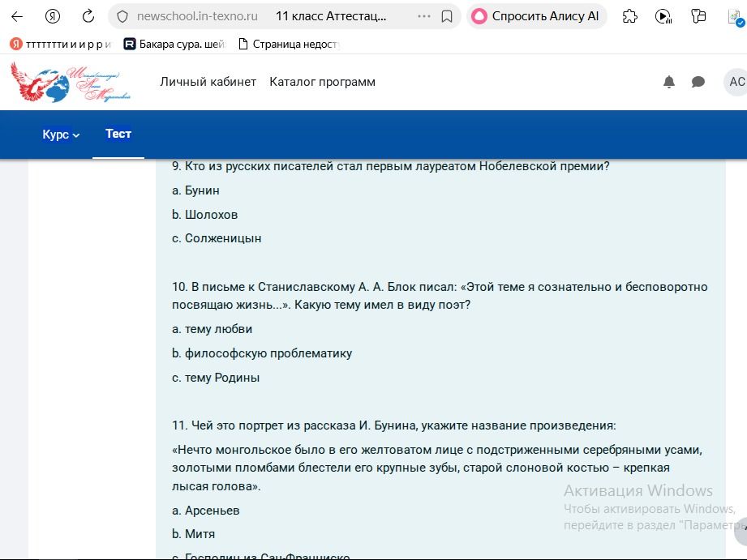
Task: Click answer 'a. Арсеньев'
Action: 206,511
